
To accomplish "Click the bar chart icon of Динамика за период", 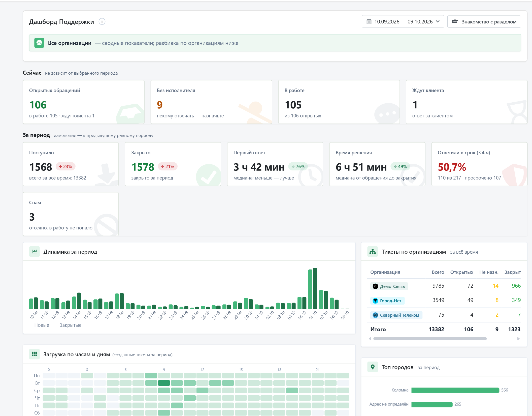I will tap(35, 251).
